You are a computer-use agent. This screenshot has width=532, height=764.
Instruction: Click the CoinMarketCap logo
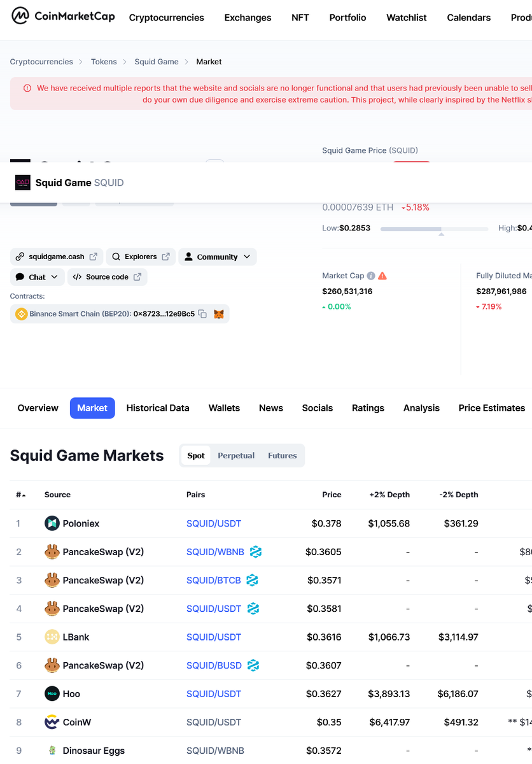coord(64,17)
